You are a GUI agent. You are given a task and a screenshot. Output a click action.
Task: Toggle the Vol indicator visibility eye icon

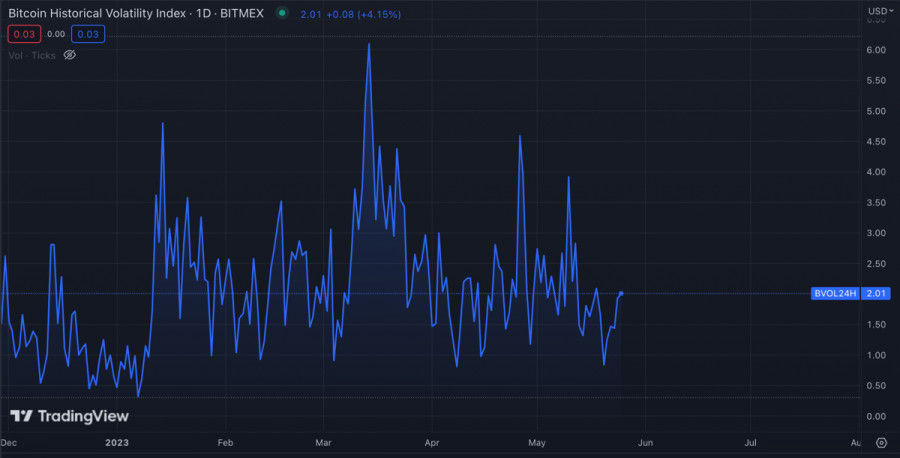coord(70,56)
